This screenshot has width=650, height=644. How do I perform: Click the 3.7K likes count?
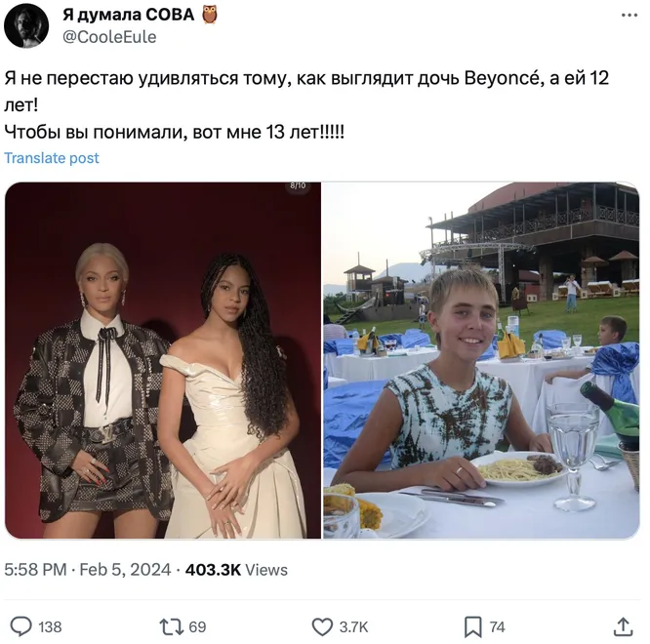[353, 626]
